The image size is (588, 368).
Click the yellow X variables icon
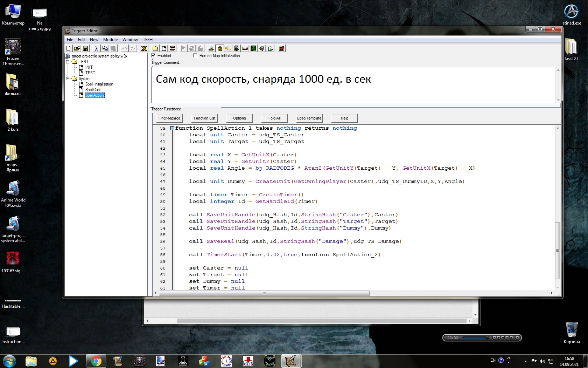tap(144, 48)
